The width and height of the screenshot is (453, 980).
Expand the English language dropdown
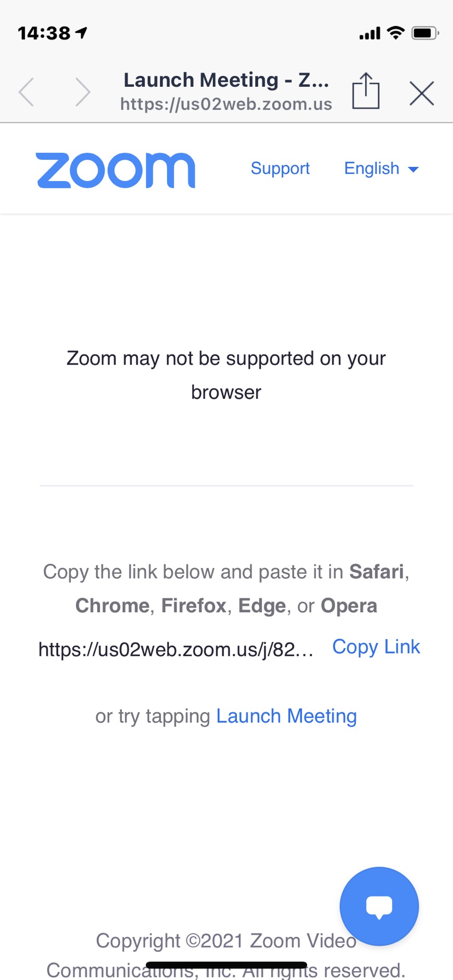tap(382, 169)
